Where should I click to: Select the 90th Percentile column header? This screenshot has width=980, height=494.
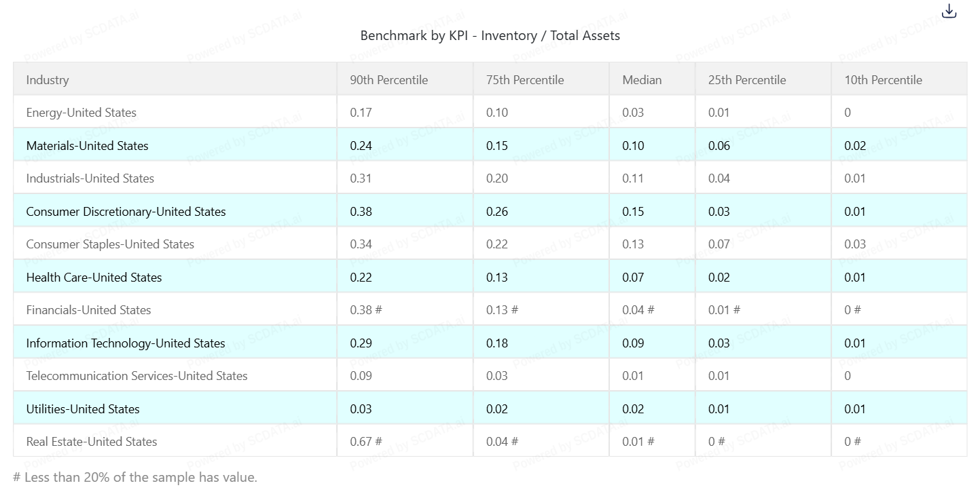tap(388, 80)
